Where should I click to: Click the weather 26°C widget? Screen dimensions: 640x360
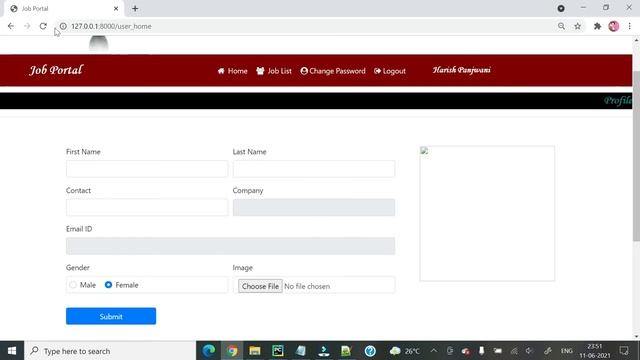point(404,351)
